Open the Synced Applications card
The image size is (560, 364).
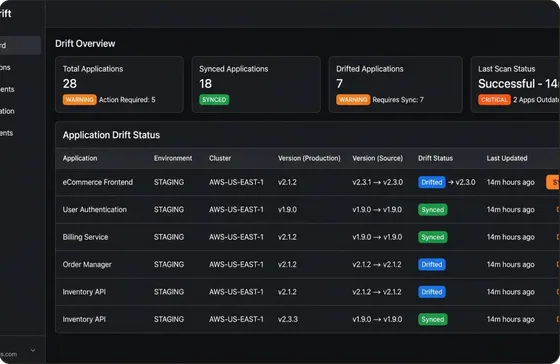(x=256, y=84)
